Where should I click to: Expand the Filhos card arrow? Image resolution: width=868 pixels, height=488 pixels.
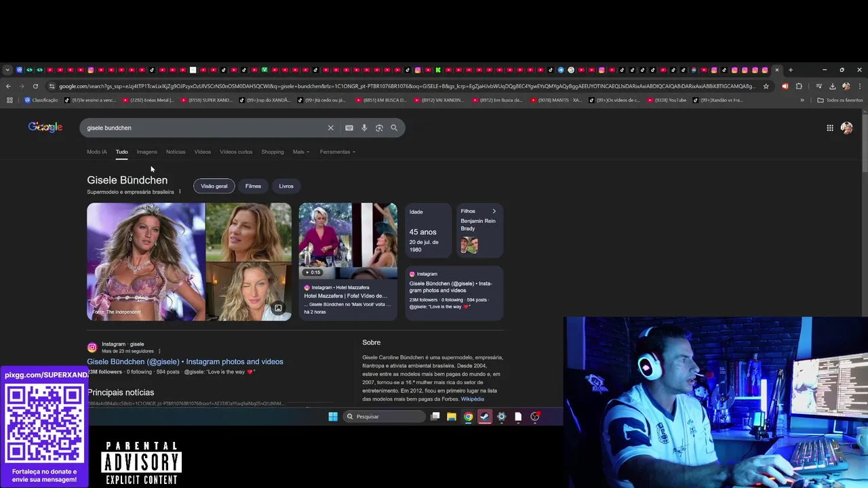[494, 211]
